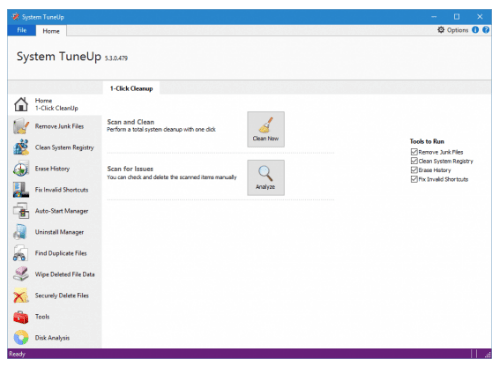
Task: Click the 'Ready' status bar text
Action: [x=17, y=354]
